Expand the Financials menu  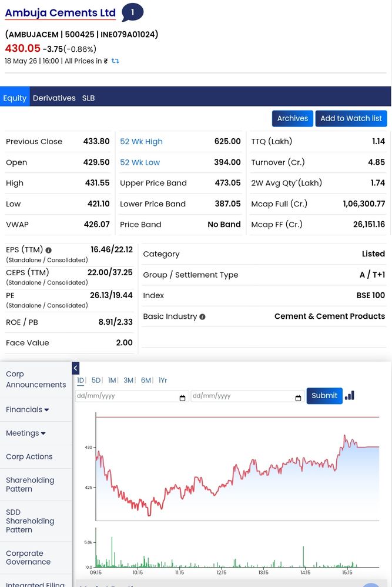27,409
